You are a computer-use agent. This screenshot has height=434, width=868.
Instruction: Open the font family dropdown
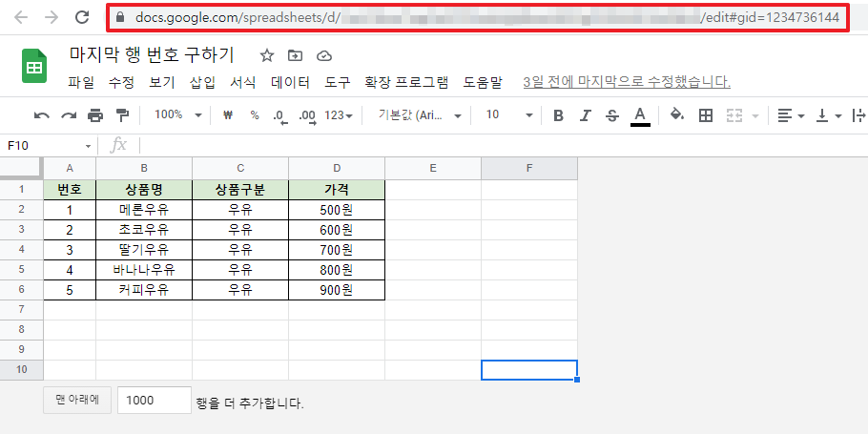[420, 115]
